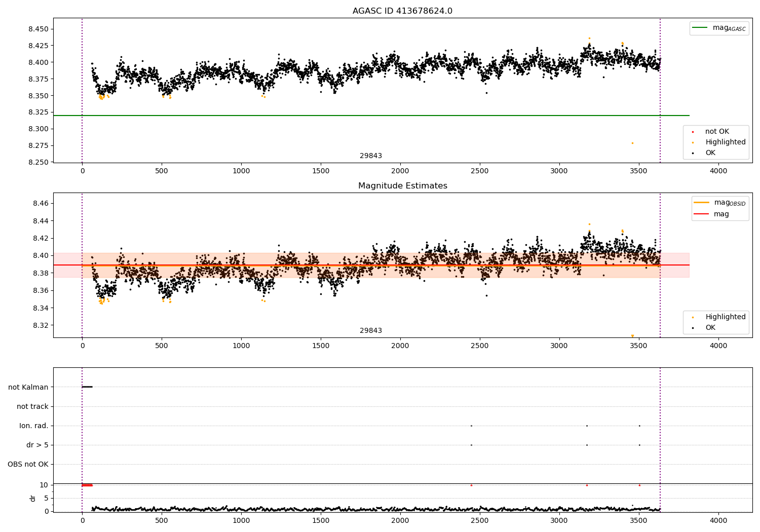Screen dimensions: 760x532
Task: Click the 29843 label in middle plot
Action: point(371,331)
